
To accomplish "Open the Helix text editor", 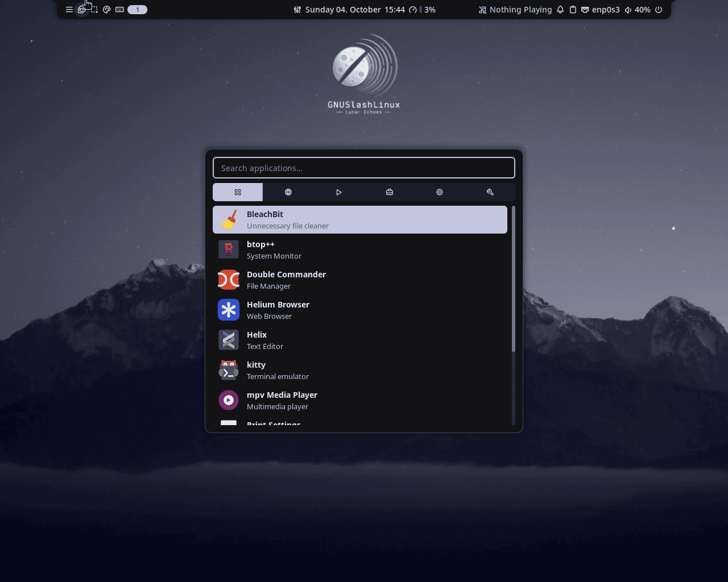I will click(360, 340).
